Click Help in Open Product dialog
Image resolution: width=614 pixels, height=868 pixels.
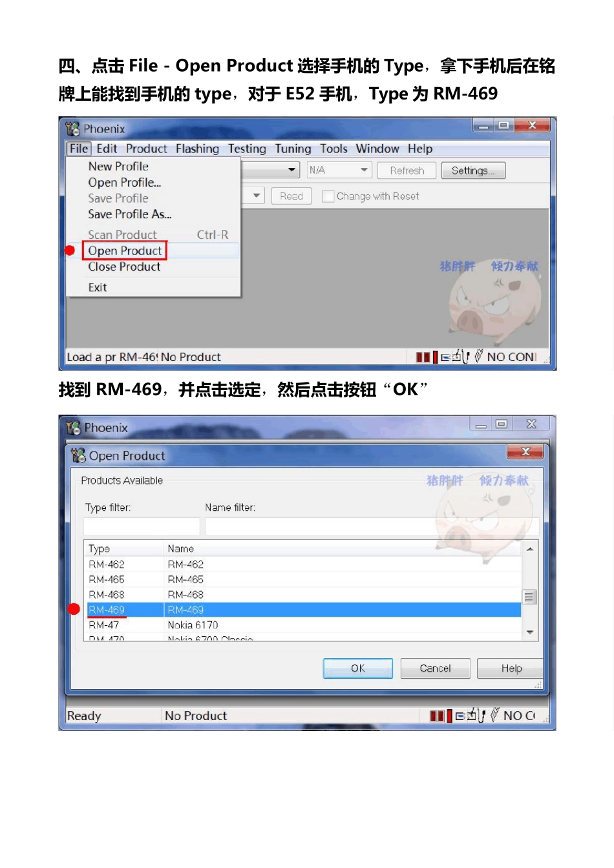(x=511, y=668)
